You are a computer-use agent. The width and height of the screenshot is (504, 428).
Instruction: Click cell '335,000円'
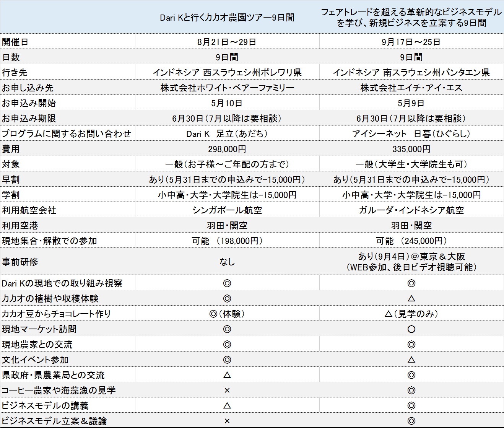411,149
